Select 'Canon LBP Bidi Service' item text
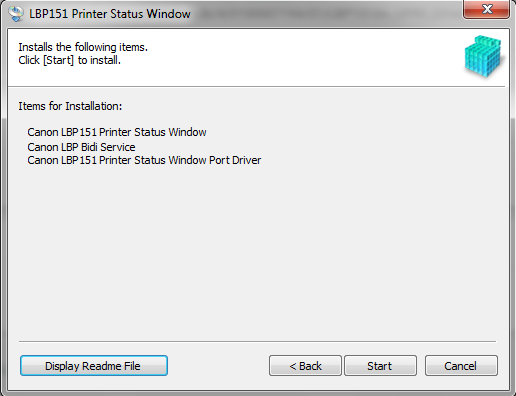Image resolution: width=516 pixels, height=396 pixels. [81, 147]
